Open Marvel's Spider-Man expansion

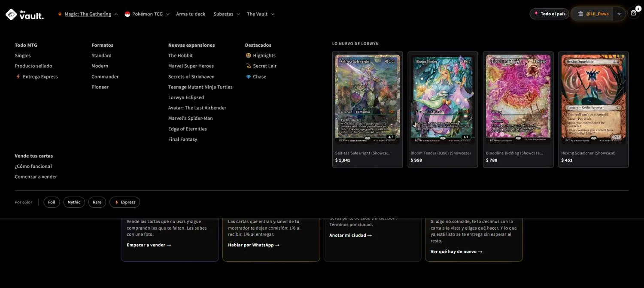pyautogui.click(x=191, y=118)
